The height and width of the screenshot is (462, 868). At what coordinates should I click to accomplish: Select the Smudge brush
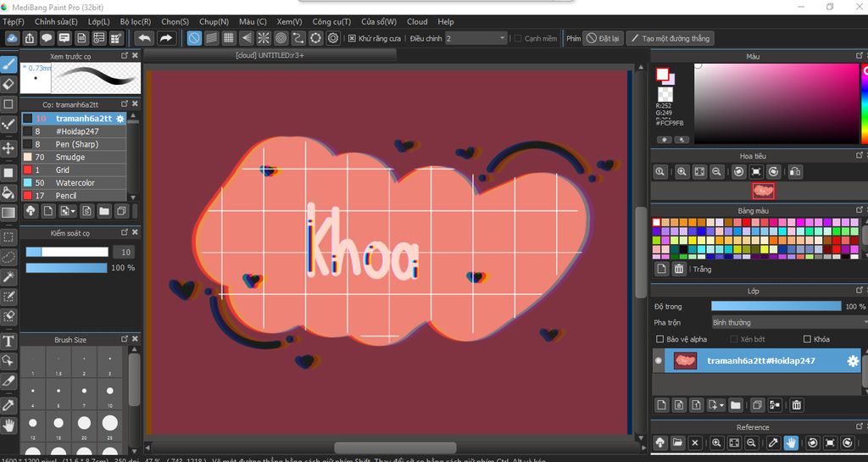click(75, 157)
